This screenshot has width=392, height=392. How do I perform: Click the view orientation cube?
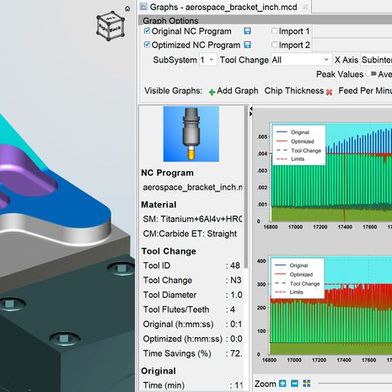click(x=111, y=26)
